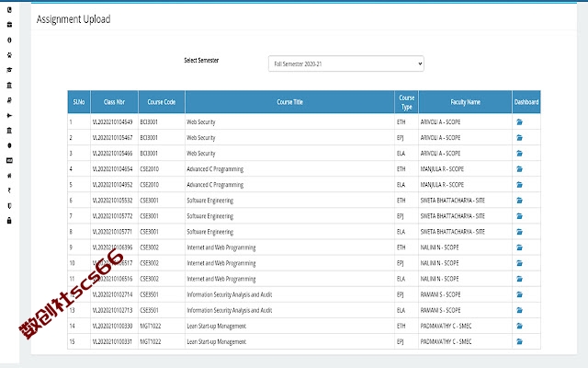588x368 pixels.
Task: Open dashboard folder for Information Security Analysis EPJ
Action: pyautogui.click(x=519, y=294)
